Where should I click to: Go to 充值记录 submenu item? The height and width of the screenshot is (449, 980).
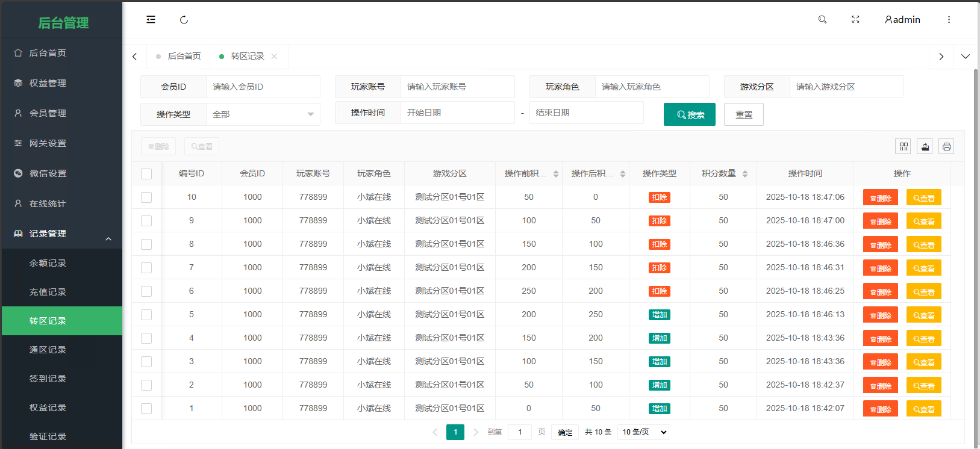61,292
